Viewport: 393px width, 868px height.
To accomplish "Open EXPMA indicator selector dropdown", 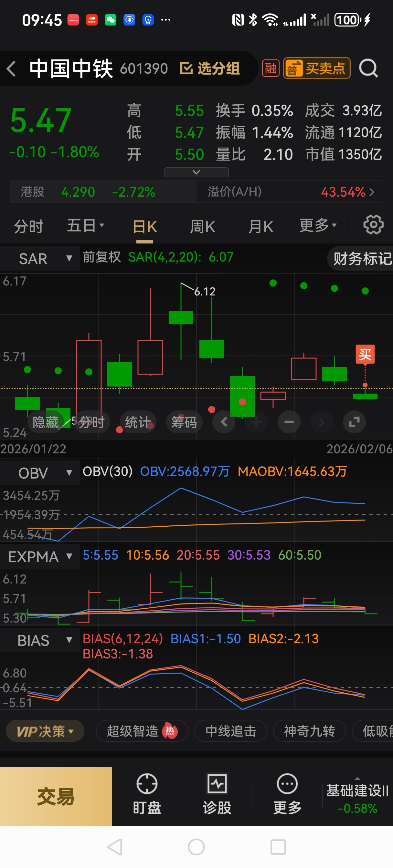I will (40, 557).
